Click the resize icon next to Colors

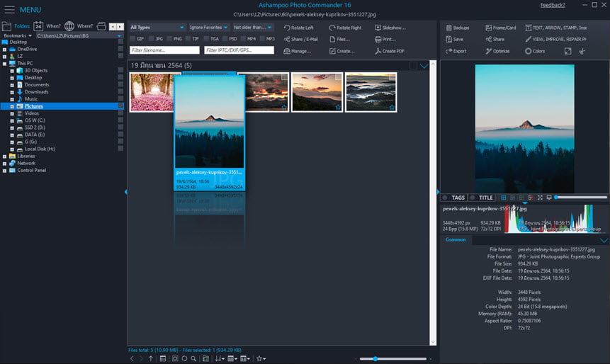[x=568, y=51]
